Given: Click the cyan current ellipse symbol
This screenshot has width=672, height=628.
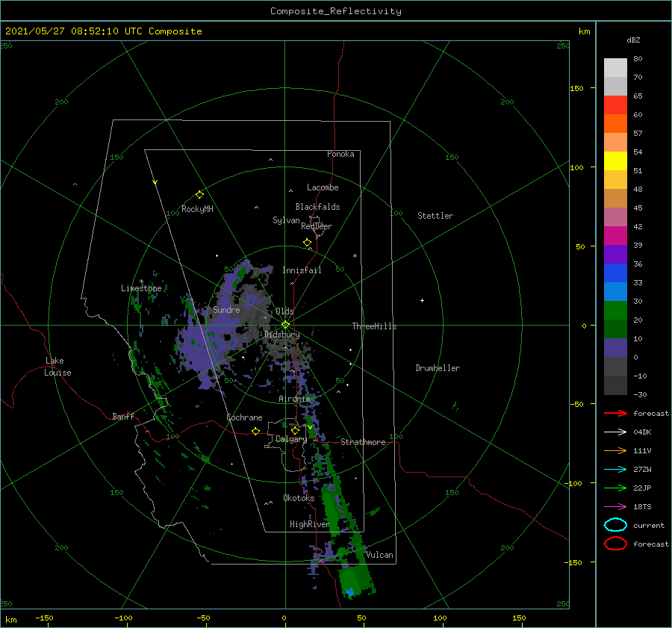Looking at the screenshot, I should tap(615, 525).
